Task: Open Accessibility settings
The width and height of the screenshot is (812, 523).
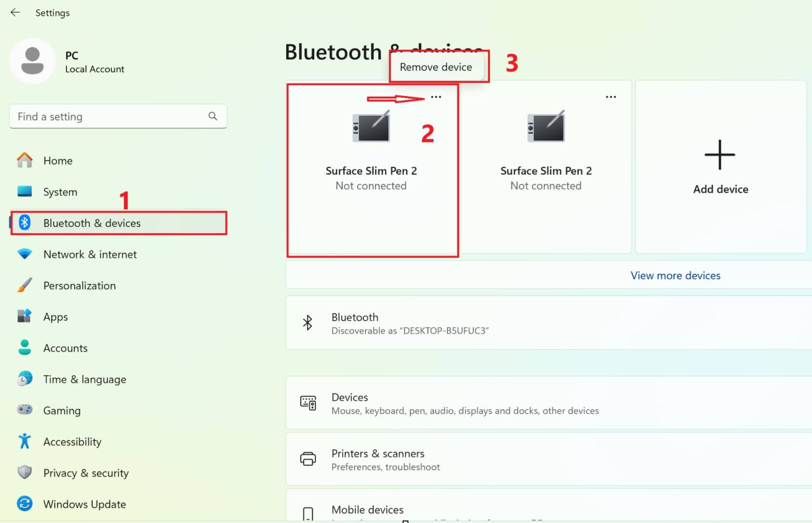Action: tap(118, 442)
